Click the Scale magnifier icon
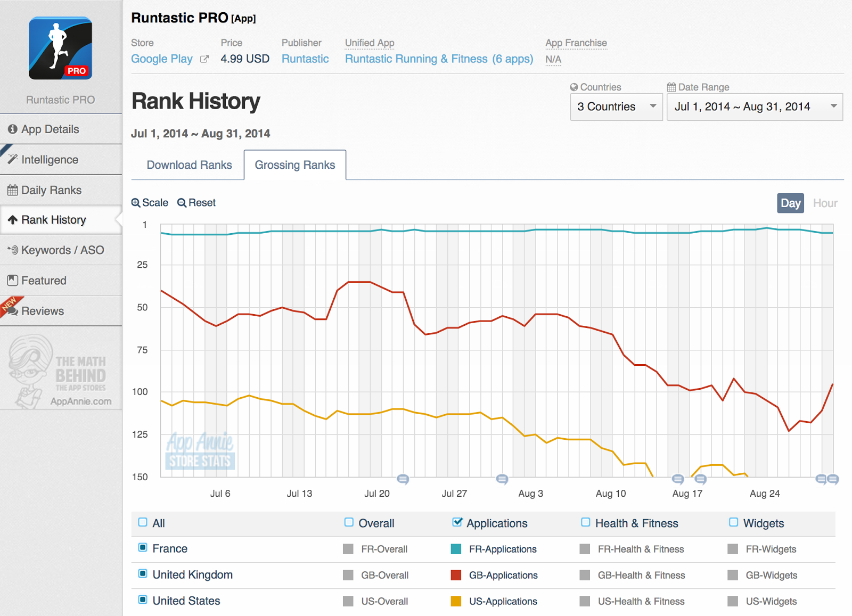 [x=136, y=203]
